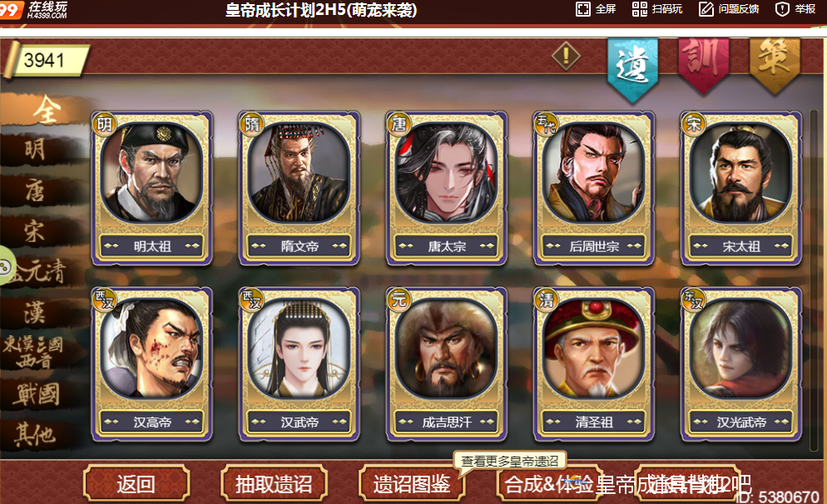
Task: Open the 遗诏图鉴 gallery button
Action: pyautogui.click(x=411, y=483)
